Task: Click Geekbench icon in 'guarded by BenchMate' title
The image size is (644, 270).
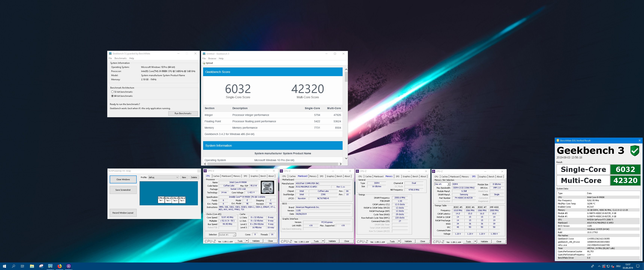Action: point(110,54)
